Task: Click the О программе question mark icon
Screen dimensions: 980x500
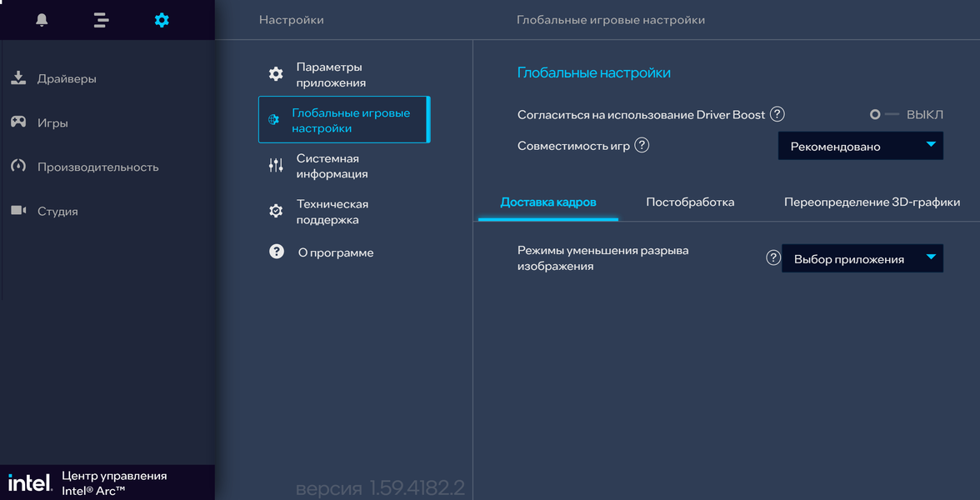Action: pos(277,252)
